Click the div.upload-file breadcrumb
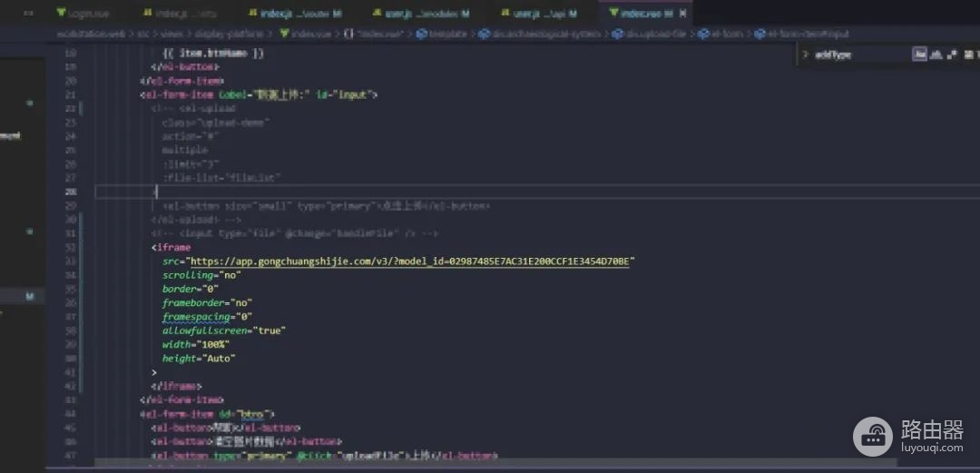980x473 pixels. (x=650, y=34)
